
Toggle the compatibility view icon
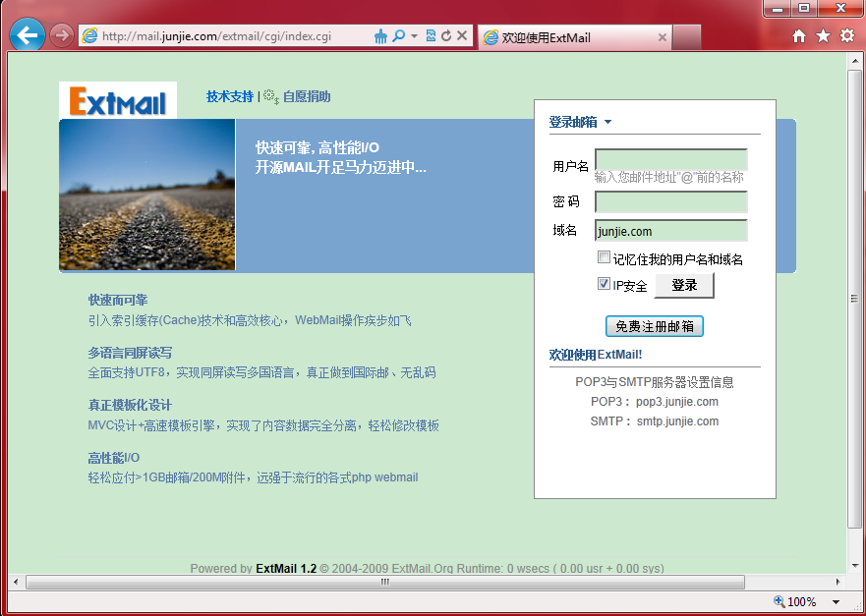click(x=432, y=36)
